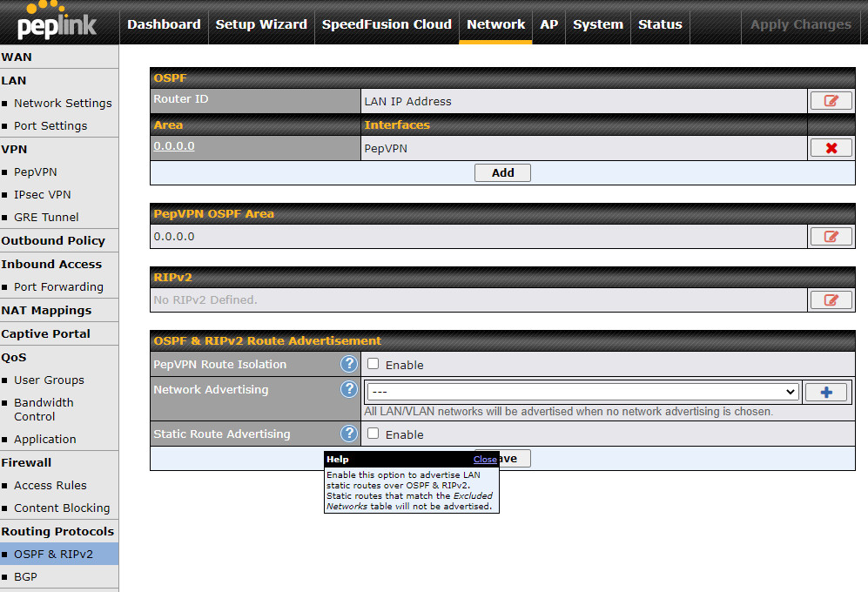Open help for PepVPN Route Isolation
Viewport: 868px width, 592px height.
point(349,364)
